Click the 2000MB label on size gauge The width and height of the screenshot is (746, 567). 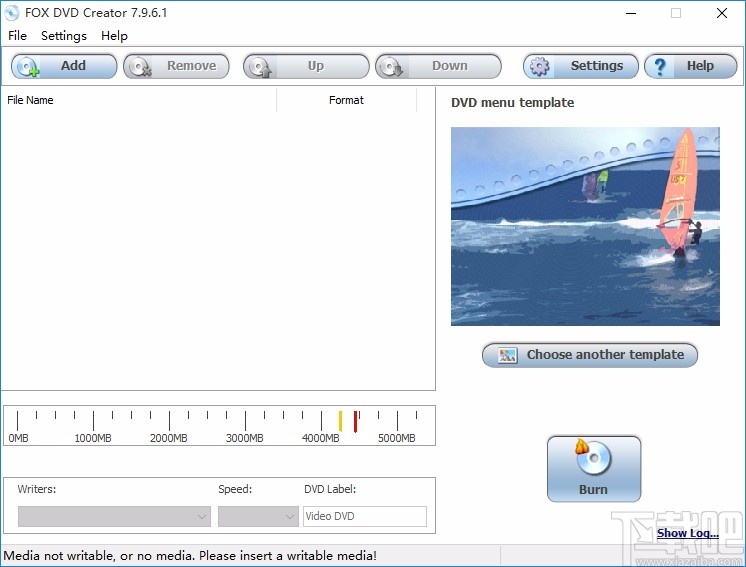pyautogui.click(x=169, y=438)
